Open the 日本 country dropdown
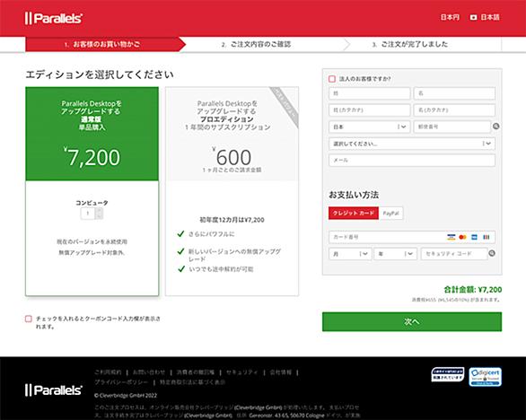Viewport: 526px width, 420px height. pyautogui.click(x=369, y=127)
